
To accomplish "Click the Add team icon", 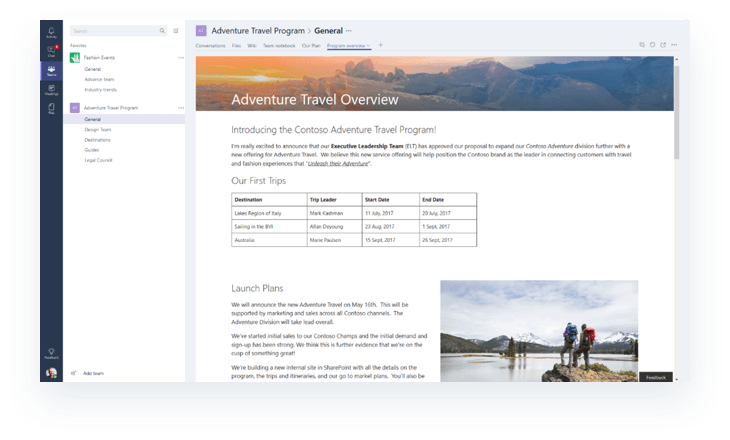I will (74, 373).
